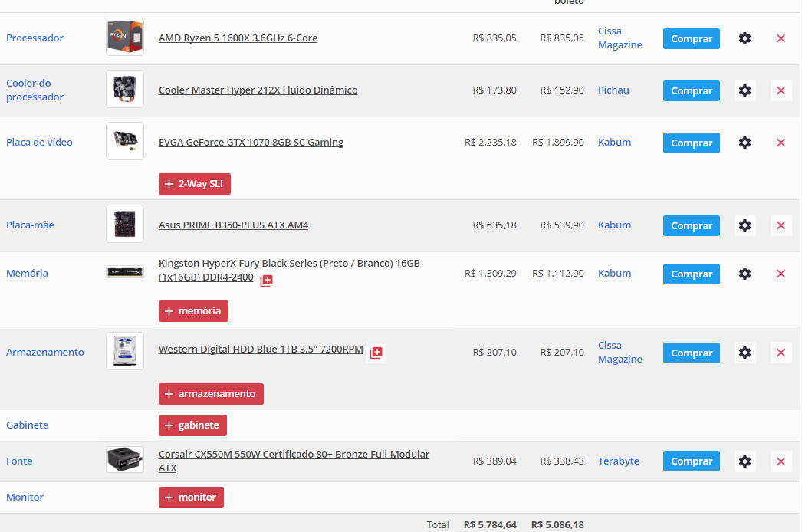Viewport: 802px width, 532px height.
Task: Open the Memória category link
Action: click(x=27, y=273)
